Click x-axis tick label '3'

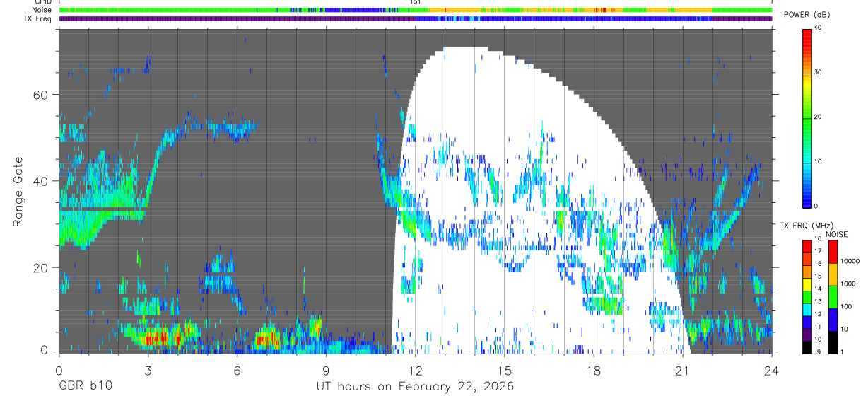tap(147, 371)
